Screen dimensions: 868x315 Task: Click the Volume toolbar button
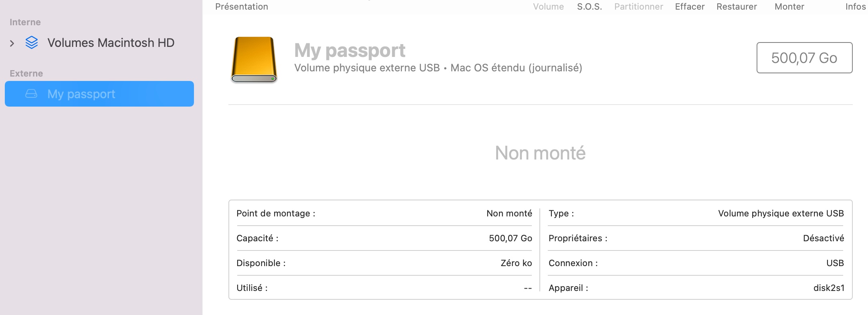pyautogui.click(x=548, y=7)
